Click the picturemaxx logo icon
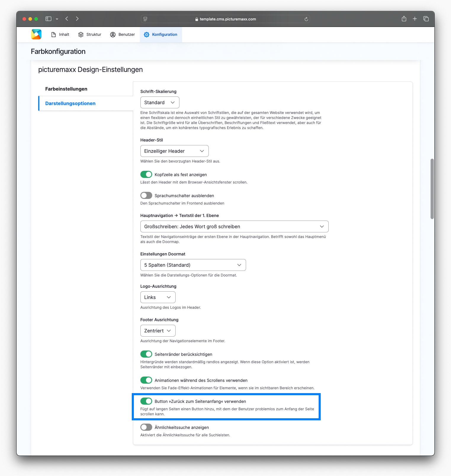Viewport: 451px width, 476px height. click(36, 34)
